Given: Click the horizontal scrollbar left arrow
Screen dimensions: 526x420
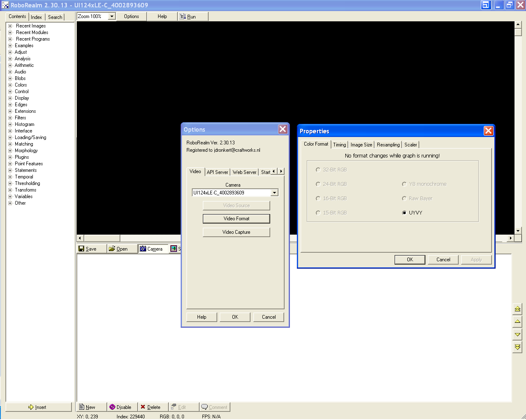Looking at the screenshot, I should pyautogui.click(x=80, y=238).
